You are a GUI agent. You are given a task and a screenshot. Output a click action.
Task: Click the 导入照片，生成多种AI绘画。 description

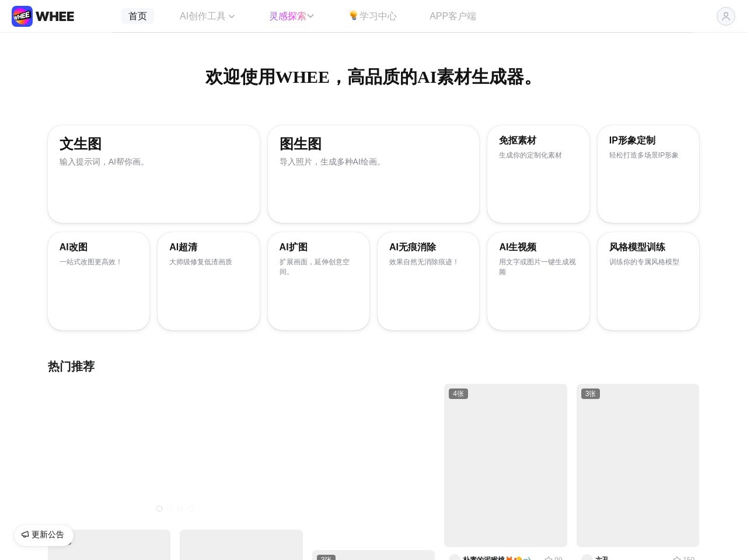pos(332,162)
